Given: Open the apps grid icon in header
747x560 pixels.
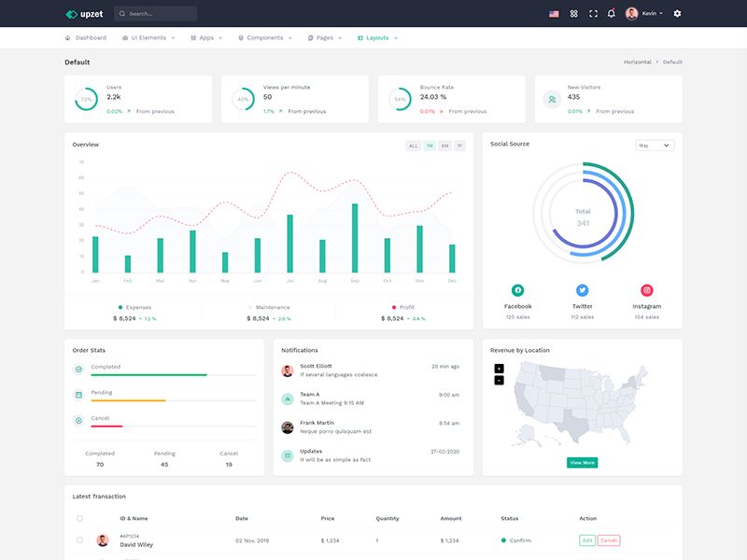Looking at the screenshot, I should (x=573, y=14).
